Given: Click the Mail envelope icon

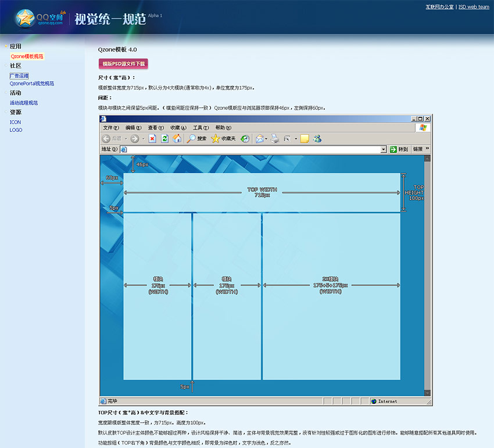Looking at the screenshot, I should tap(259, 138).
